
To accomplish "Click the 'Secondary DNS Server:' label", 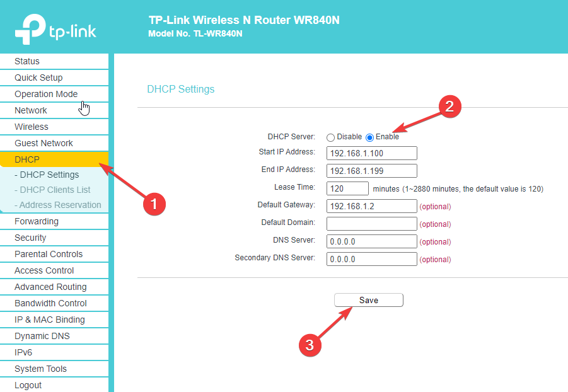I will [x=275, y=258].
